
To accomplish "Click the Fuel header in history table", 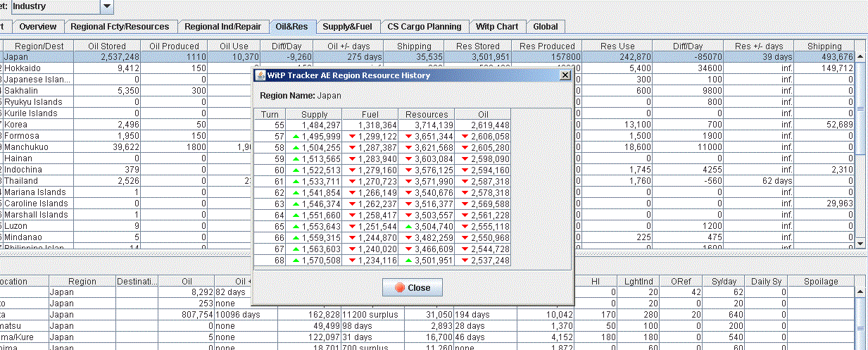I will pyautogui.click(x=370, y=114).
